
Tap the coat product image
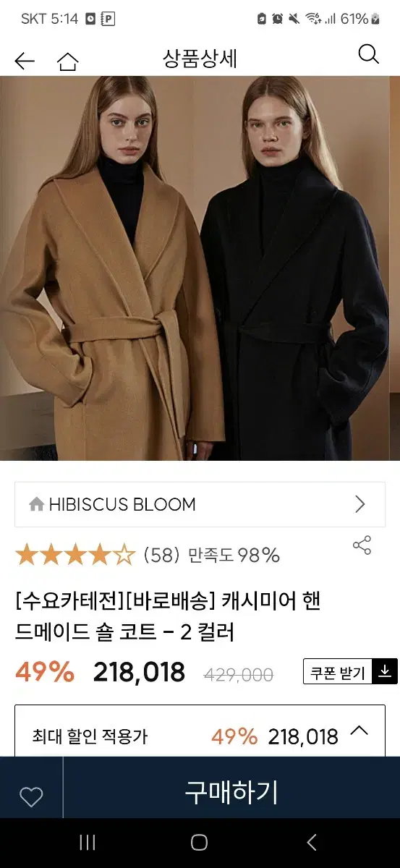[x=200, y=268]
